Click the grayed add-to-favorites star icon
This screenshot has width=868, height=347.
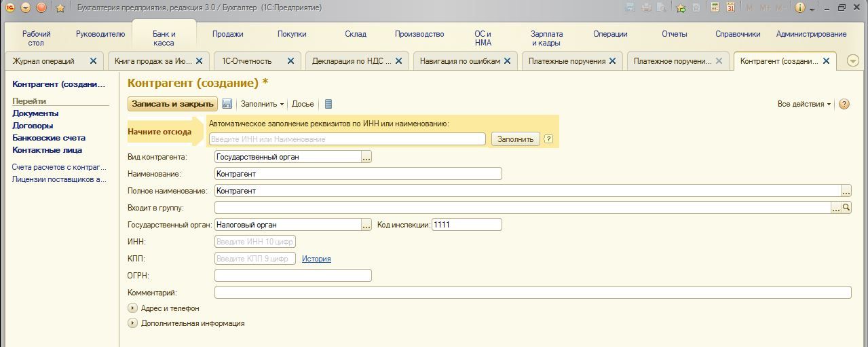tap(697, 8)
